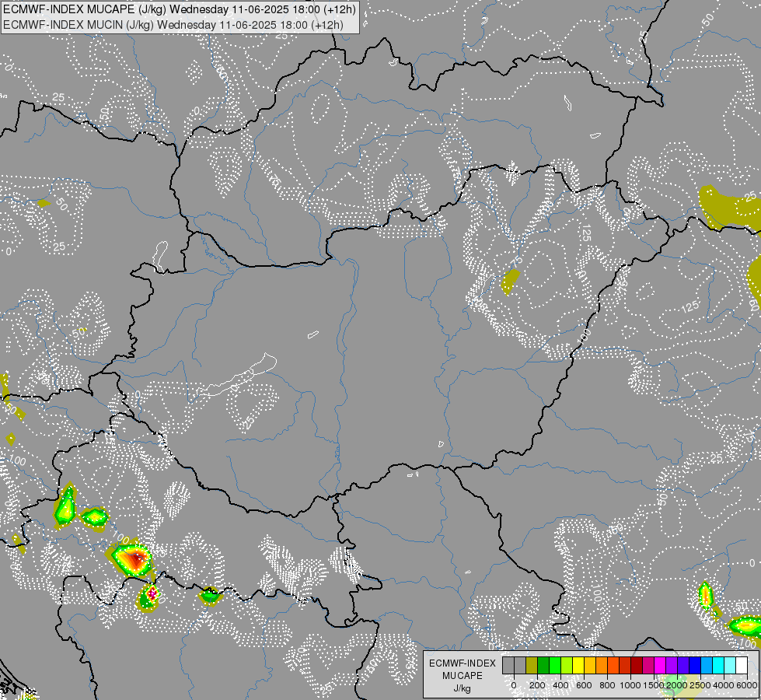
Task: Click the legend tick label 1500
Action: click(x=654, y=685)
